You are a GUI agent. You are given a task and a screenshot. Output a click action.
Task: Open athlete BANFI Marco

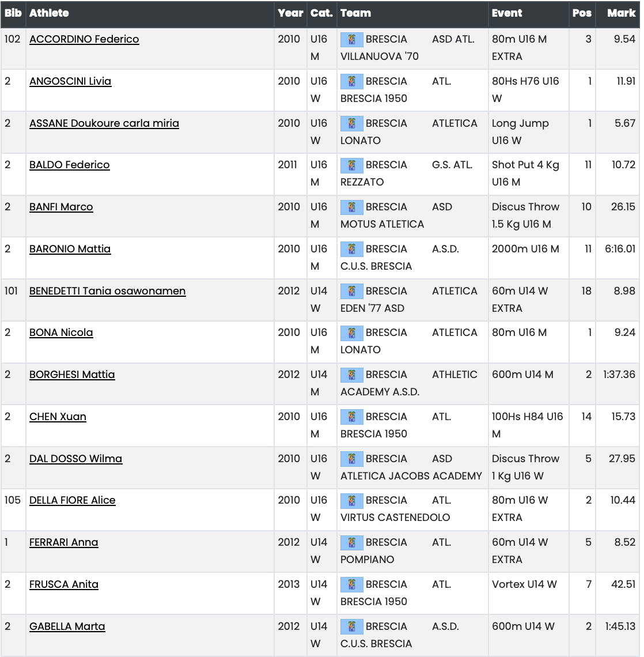tap(61, 206)
